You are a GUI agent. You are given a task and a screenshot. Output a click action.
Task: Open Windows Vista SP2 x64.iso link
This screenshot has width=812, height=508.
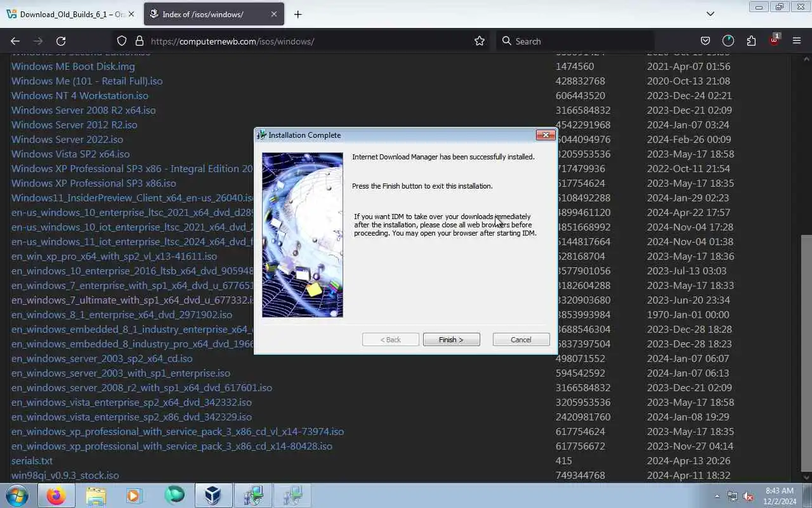pyautogui.click(x=70, y=154)
